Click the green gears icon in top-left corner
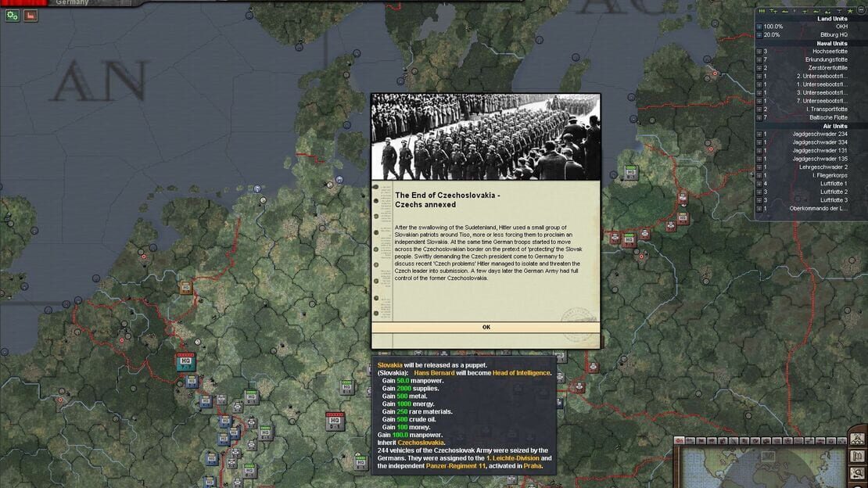Screen dimensions: 868x488 click(x=13, y=16)
